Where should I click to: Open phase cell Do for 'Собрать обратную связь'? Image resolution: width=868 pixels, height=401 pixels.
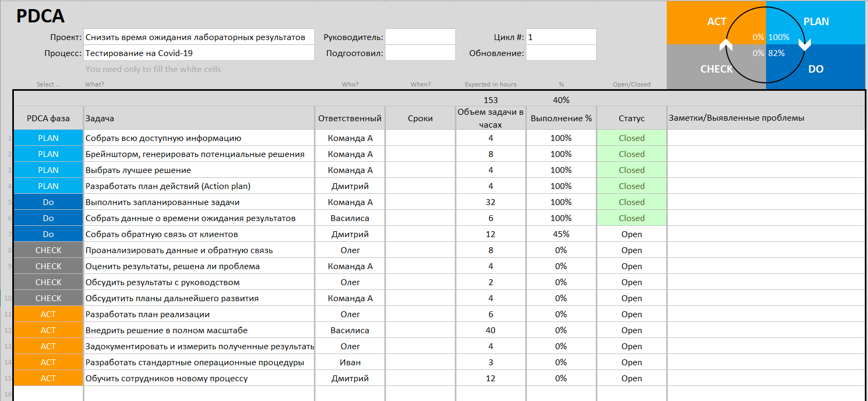coord(48,234)
